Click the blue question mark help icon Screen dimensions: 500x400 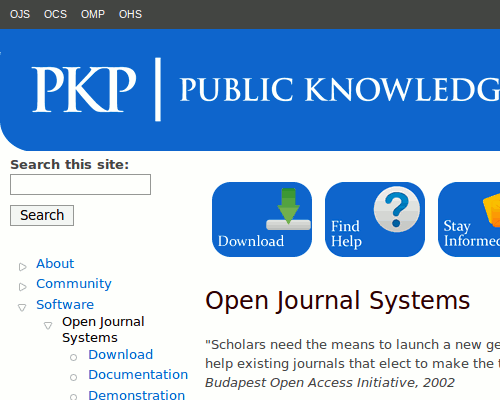[397, 209]
